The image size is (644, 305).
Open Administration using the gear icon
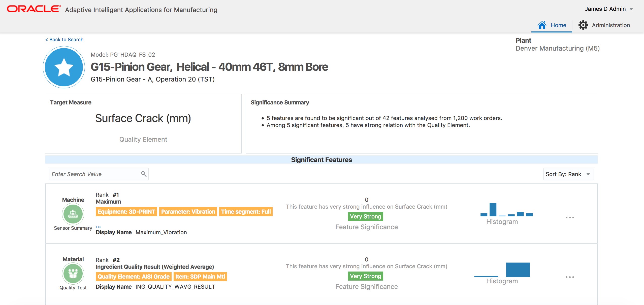584,25
